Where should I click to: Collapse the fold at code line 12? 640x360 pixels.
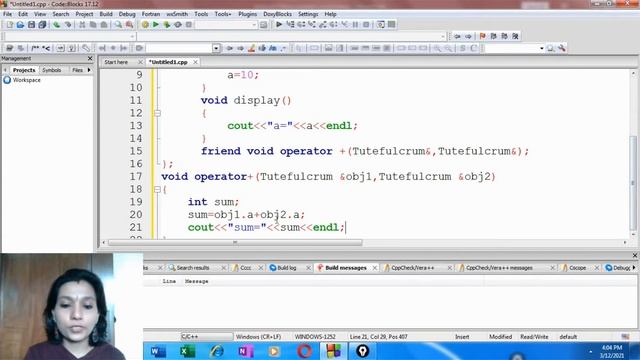click(x=158, y=113)
